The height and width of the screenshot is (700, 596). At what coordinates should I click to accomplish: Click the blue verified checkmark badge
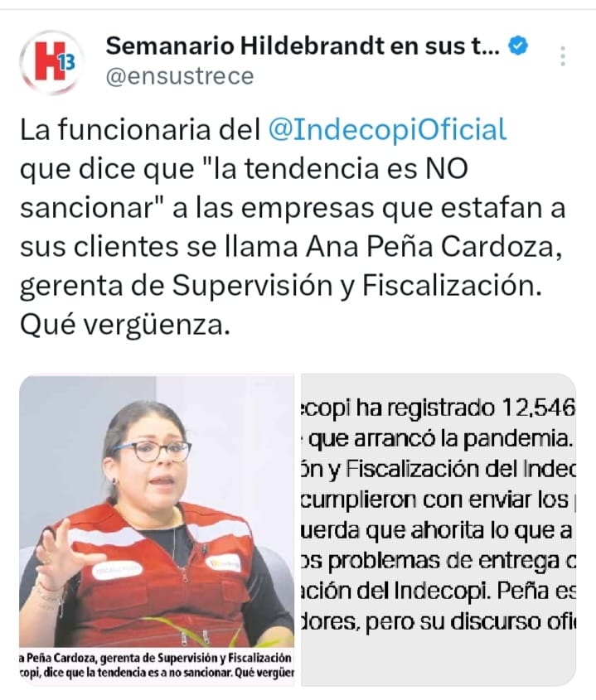518,46
